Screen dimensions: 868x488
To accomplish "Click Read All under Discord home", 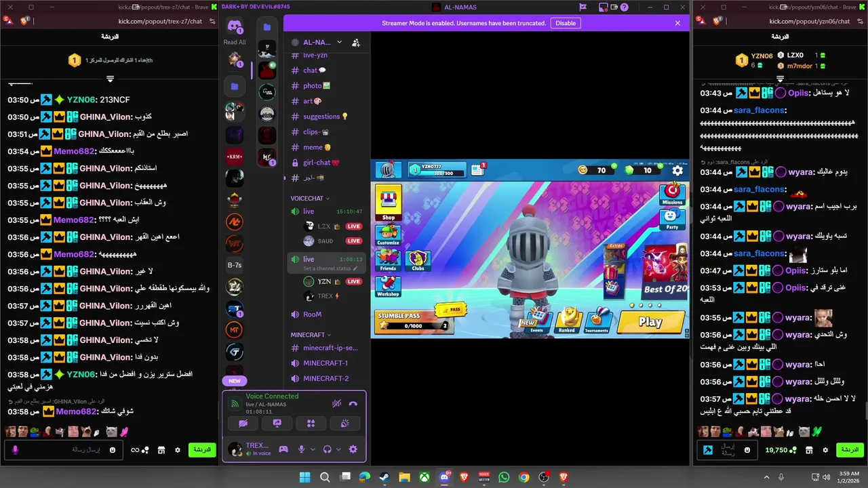I will coord(235,42).
